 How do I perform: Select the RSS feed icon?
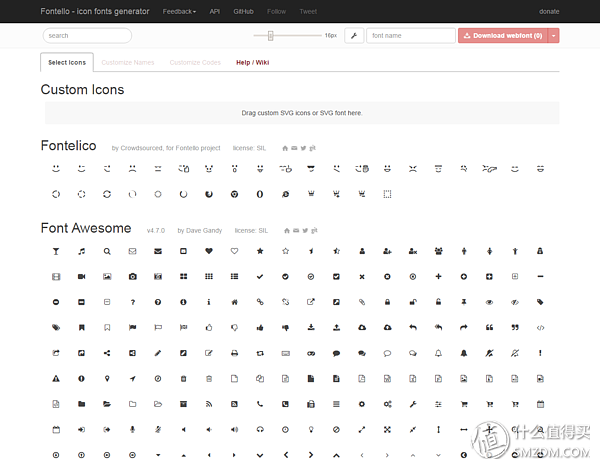click(209, 404)
